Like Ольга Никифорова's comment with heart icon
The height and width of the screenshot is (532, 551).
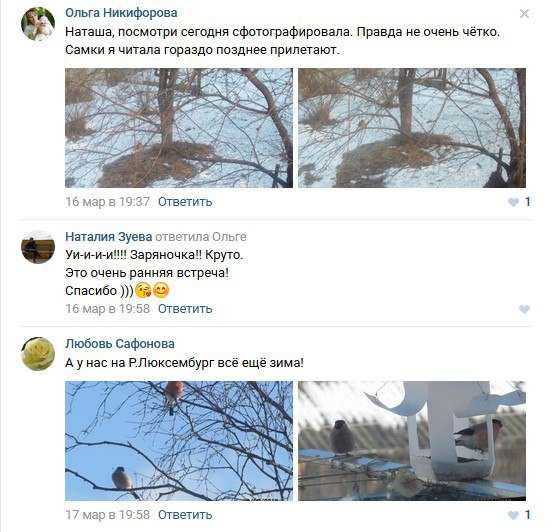click(513, 202)
